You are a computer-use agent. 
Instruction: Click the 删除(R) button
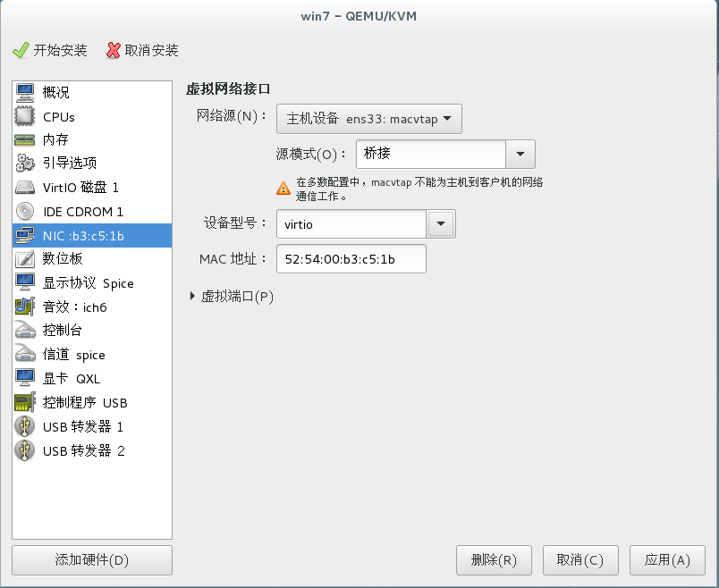(494, 560)
